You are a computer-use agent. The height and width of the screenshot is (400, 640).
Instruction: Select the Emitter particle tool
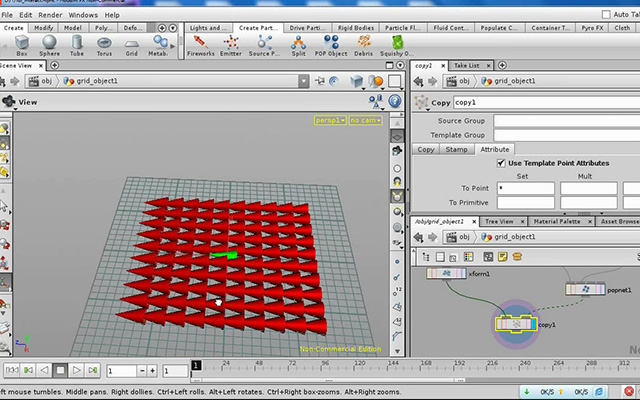pos(231,45)
